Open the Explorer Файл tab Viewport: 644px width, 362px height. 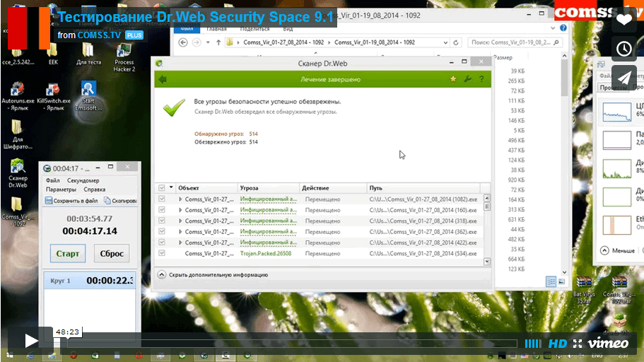187,29
